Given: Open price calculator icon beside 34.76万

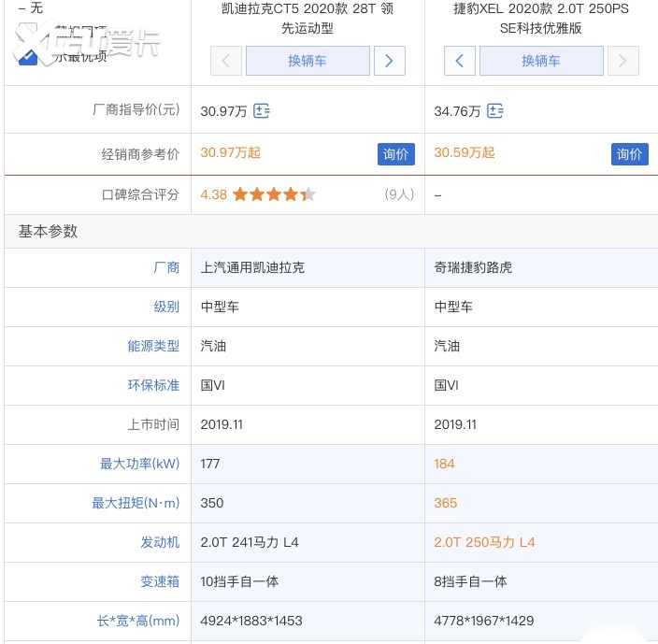Looking at the screenshot, I should coord(495,111).
